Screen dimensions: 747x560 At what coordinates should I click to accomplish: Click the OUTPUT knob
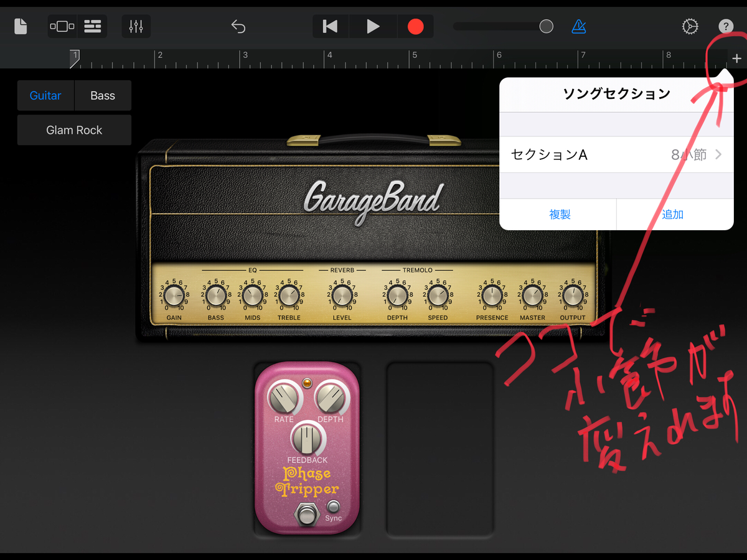pyautogui.click(x=573, y=295)
